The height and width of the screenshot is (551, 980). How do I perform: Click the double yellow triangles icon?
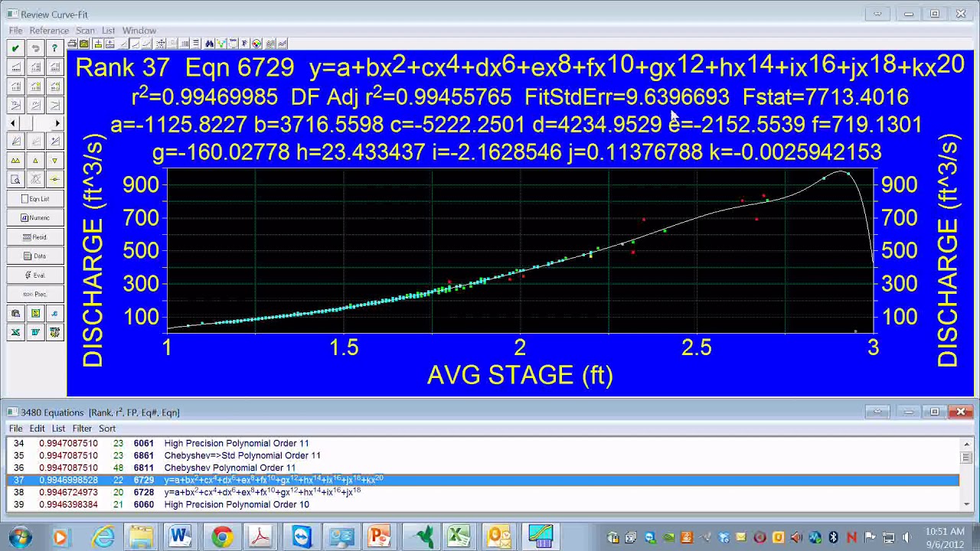(15, 161)
